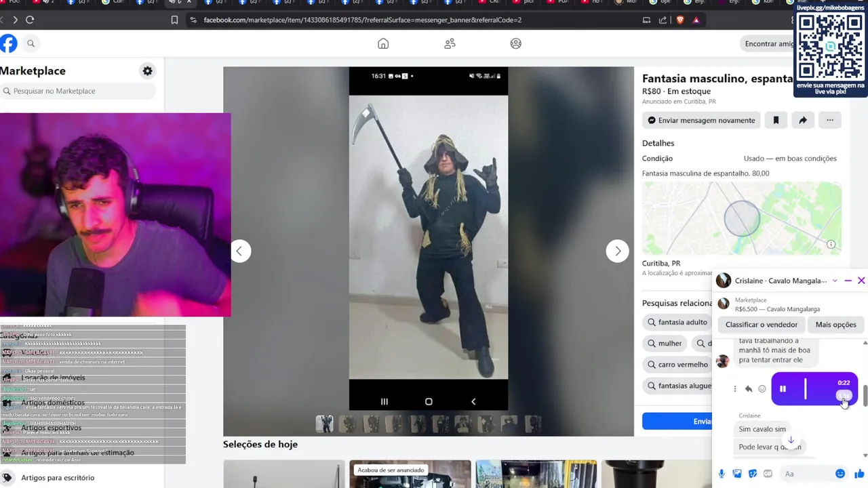This screenshot has width=868, height=488.
Task: Click the chat message input Aa field
Action: (x=806, y=474)
